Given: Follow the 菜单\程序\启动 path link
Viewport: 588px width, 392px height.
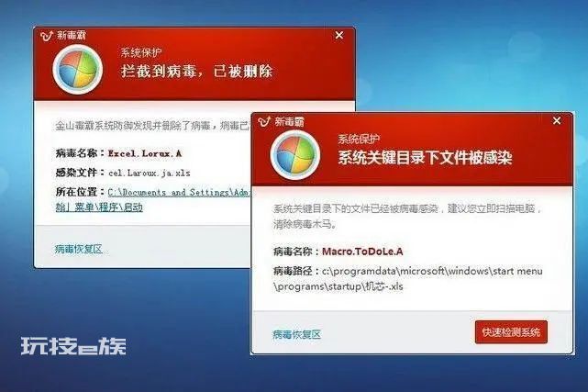Looking at the screenshot, I should coord(99,207).
